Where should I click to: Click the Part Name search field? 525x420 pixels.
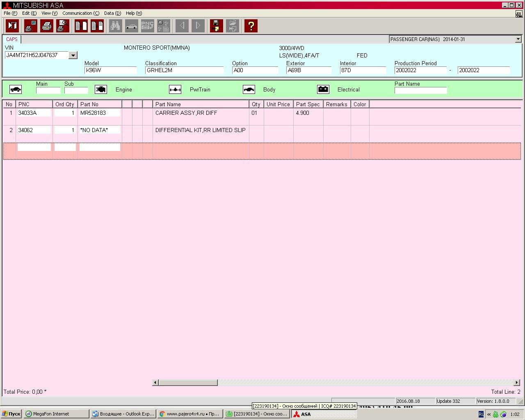[420, 91]
